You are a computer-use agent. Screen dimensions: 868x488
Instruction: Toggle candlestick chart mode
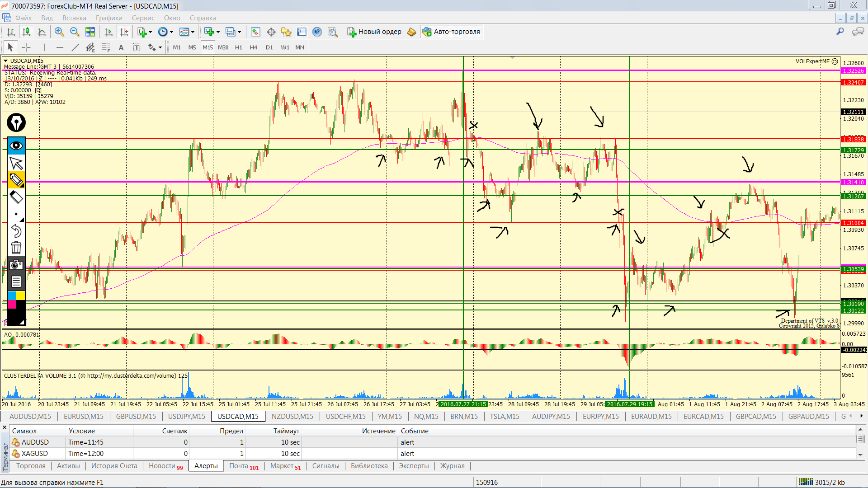(27, 32)
